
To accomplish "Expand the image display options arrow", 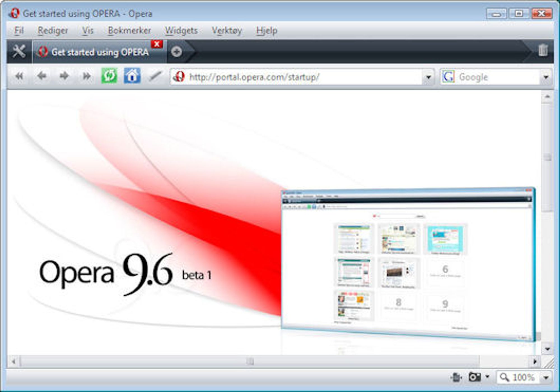I will (x=487, y=377).
